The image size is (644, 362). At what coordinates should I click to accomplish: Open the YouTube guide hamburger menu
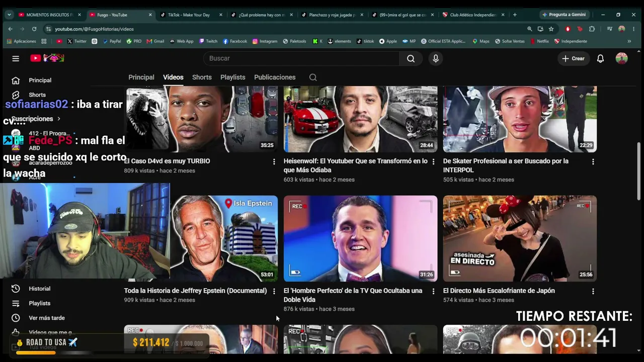pos(16,58)
